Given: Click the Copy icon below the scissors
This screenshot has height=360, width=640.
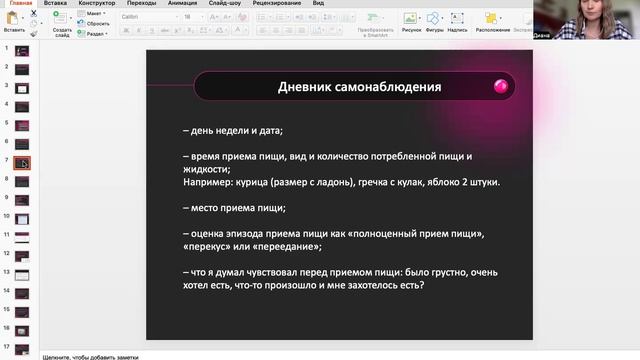Looking at the screenshot, I should (34, 23).
